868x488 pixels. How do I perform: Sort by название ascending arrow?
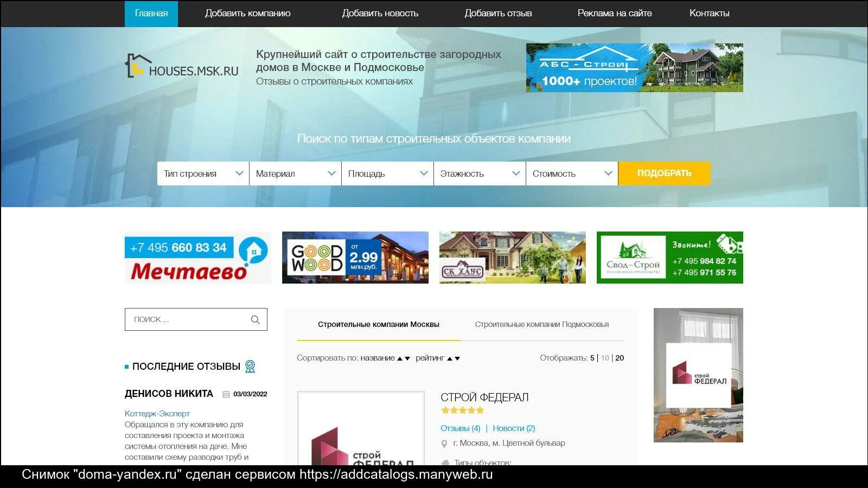[x=400, y=358]
